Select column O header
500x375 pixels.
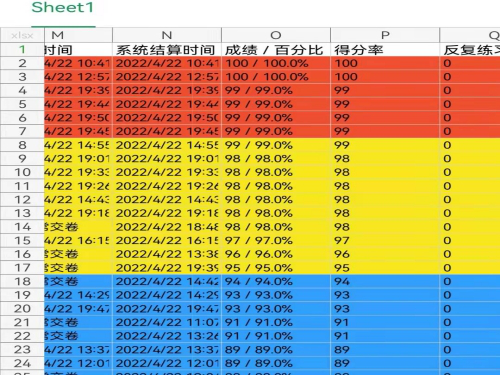tap(276, 35)
